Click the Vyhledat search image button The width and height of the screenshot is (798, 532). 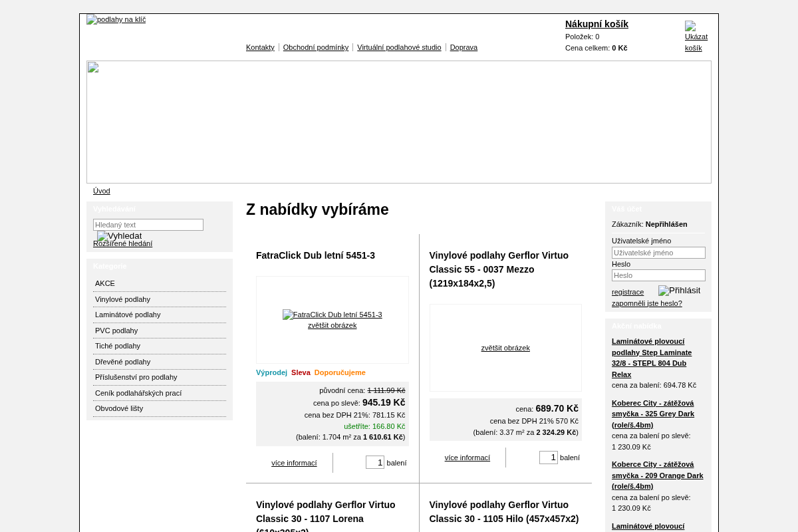pos(120,236)
